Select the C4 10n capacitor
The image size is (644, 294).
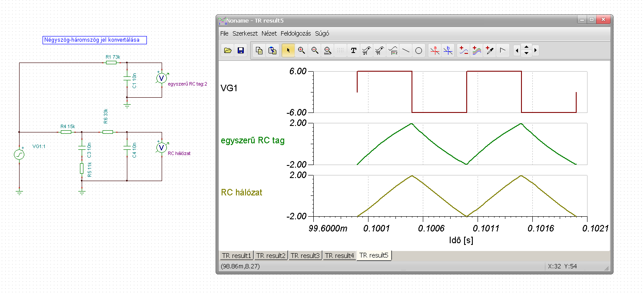pyautogui.click(x=127, y=149)
